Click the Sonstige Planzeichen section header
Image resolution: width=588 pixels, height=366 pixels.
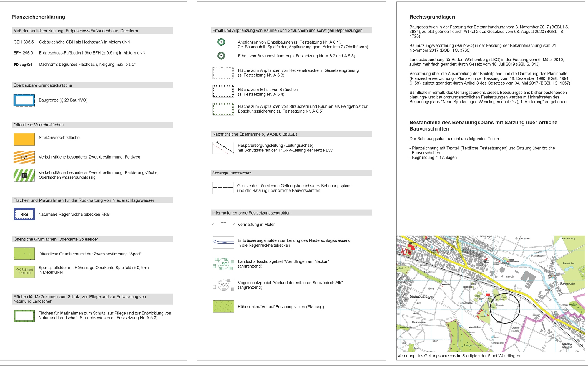point(232,173)
